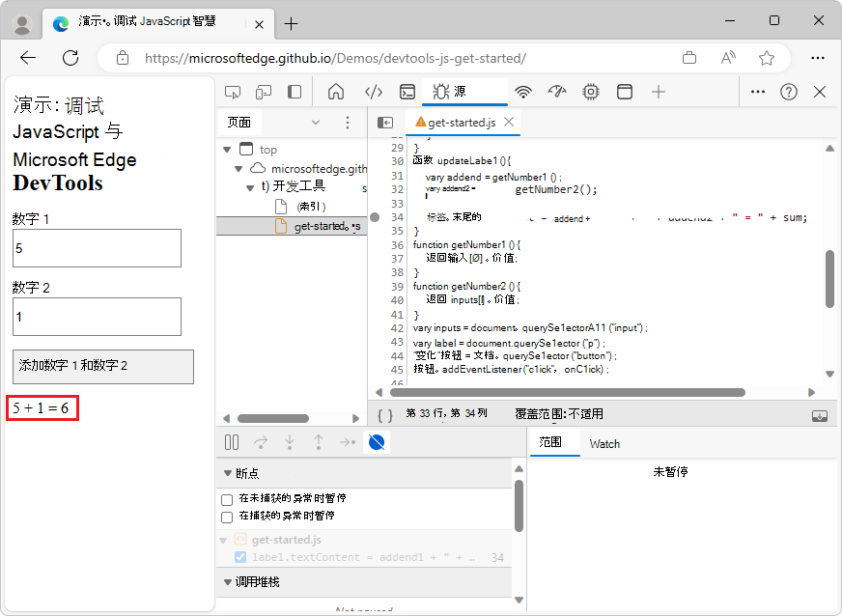The height and width of the screenshot is (616, 842).
Task: Select get-started.js in the file tree
Action: [x=292, y=226]
